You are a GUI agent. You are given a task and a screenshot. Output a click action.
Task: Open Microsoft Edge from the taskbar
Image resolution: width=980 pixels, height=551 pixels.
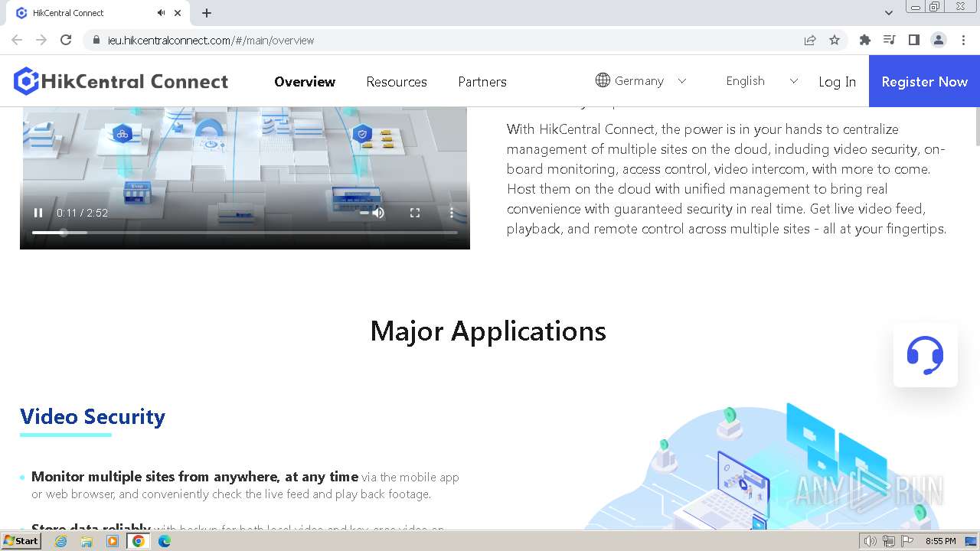click(165, 541)
